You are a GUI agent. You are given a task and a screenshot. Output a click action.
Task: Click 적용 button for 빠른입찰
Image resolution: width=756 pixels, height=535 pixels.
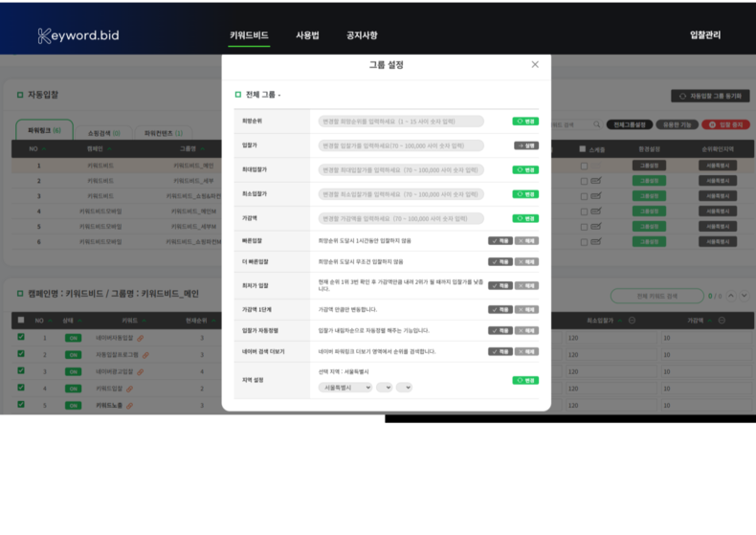[500, 240]
